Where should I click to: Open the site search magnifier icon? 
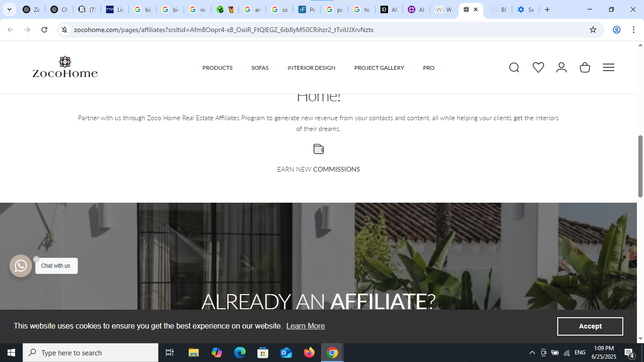pos(514,67)
